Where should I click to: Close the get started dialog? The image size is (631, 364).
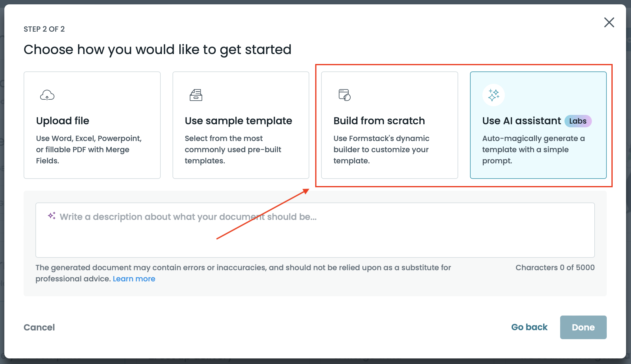(609, 22)
